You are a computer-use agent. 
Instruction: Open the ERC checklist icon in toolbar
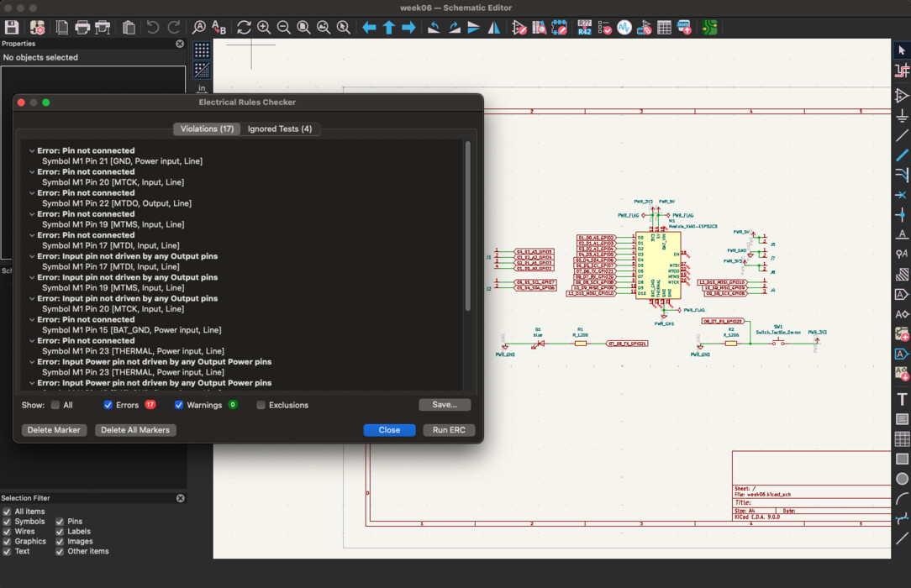tap(604, 27)
